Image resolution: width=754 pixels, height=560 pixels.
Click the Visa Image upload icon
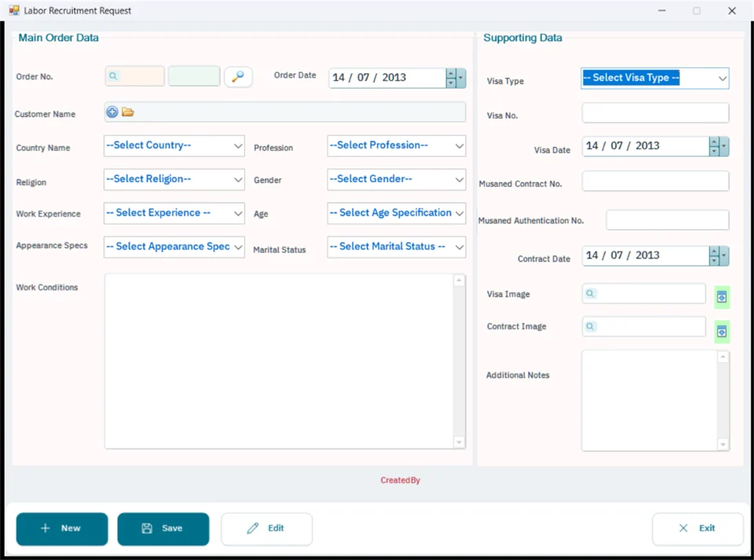coord(722,297)
